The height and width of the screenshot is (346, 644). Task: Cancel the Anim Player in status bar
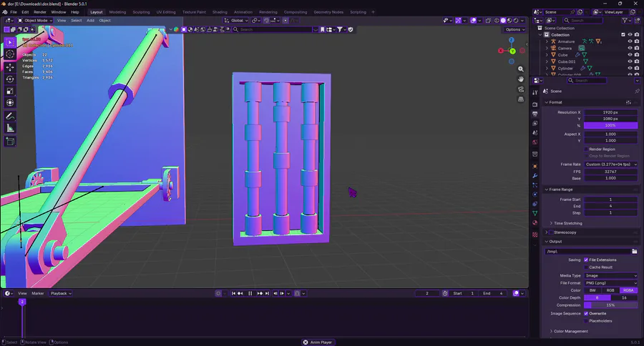coord(305,342)
